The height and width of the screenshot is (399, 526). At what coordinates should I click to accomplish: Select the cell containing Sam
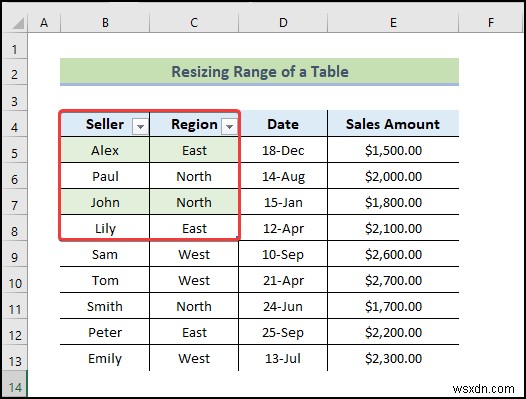[105, 254]
